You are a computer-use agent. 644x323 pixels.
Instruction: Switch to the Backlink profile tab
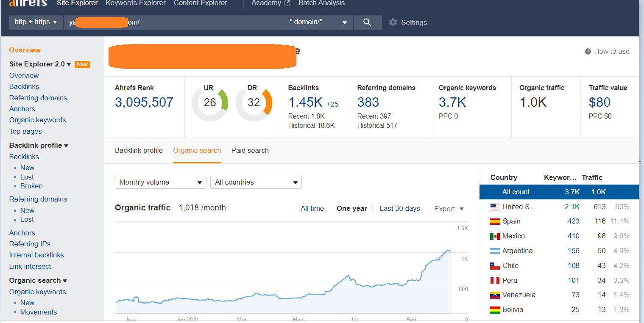coord(139,150)
